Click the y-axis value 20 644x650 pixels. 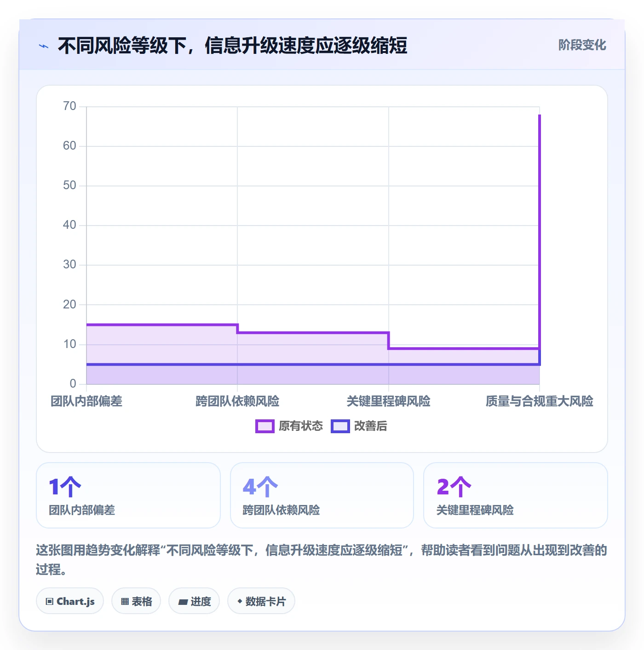click(x=69, y=305)
